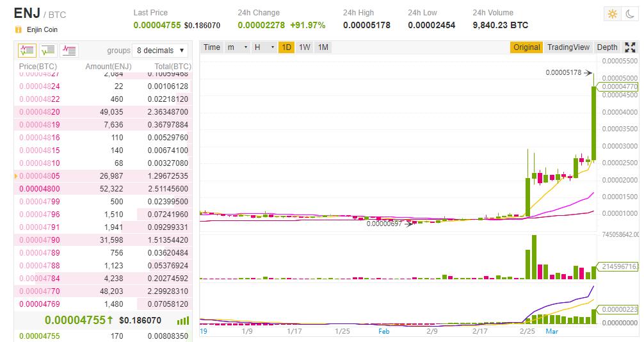Show buy orders only order book view
Screen dimensions: 644x342
point(48,51)
